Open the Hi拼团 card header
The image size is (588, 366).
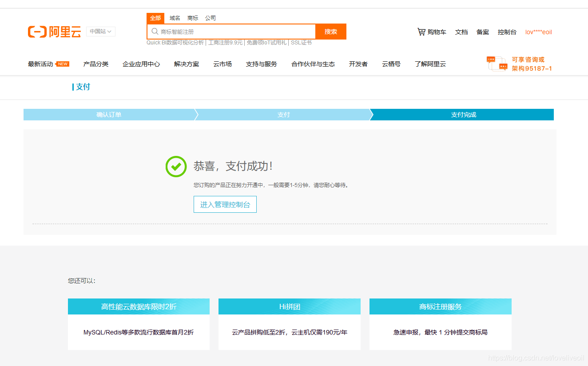(290, 306)
